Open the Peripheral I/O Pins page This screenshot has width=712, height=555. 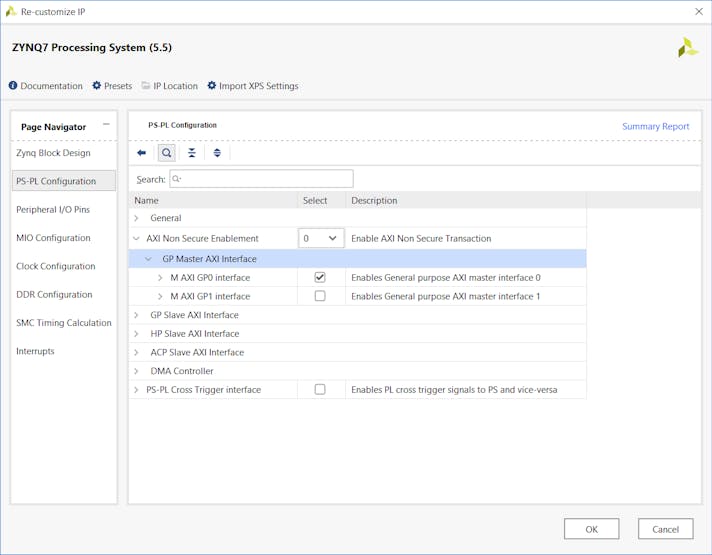click(53, 209)
